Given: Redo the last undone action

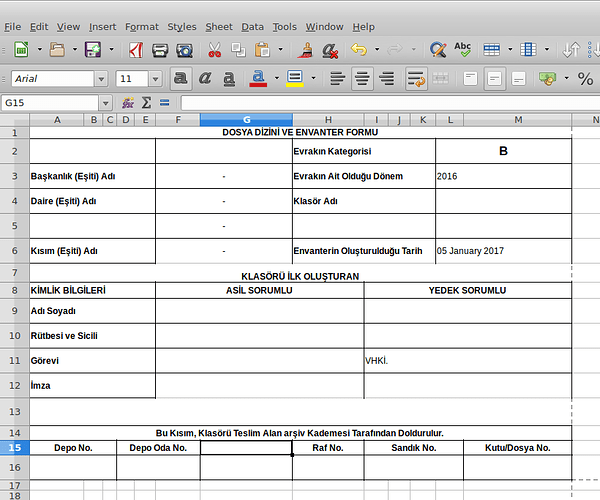Looking at the screenshot, I should click(x=395, y=50).
